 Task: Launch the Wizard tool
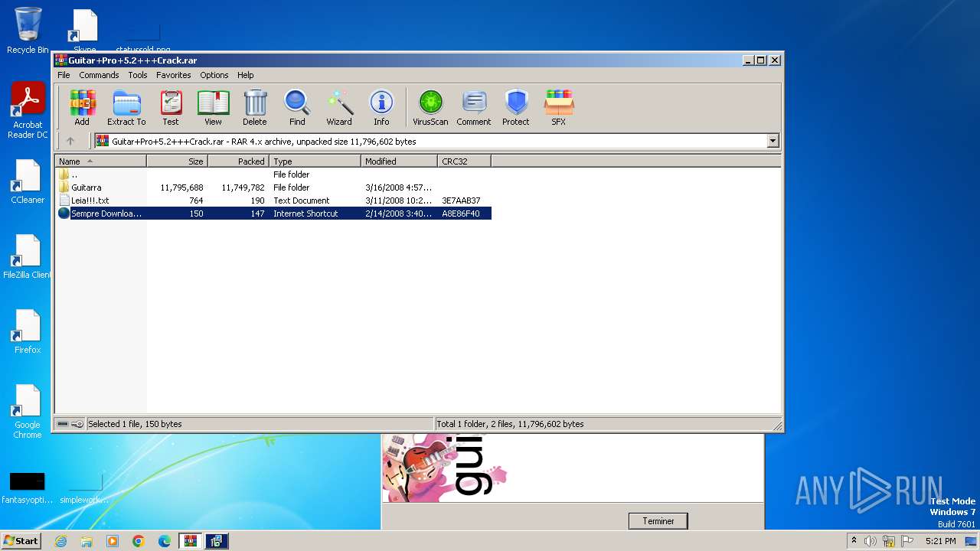pyautogui.click(x=339, y=108)
